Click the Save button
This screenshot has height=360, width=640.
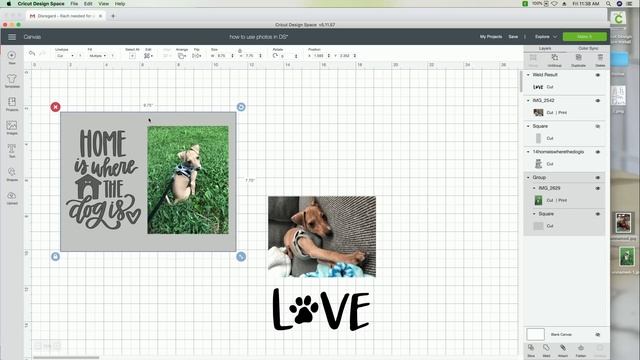click(513, 37)
